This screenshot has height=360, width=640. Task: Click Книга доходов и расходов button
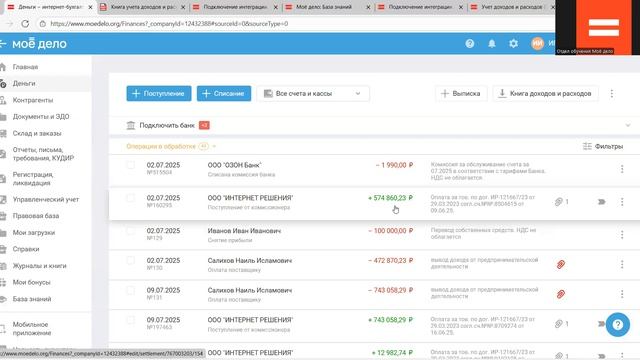tap(545, 93)
